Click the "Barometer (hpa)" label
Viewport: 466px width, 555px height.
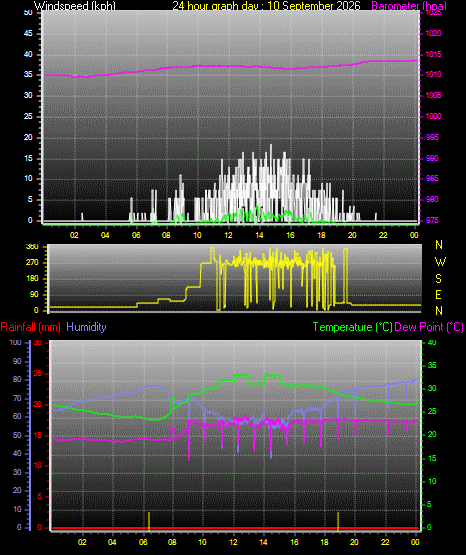409,6
